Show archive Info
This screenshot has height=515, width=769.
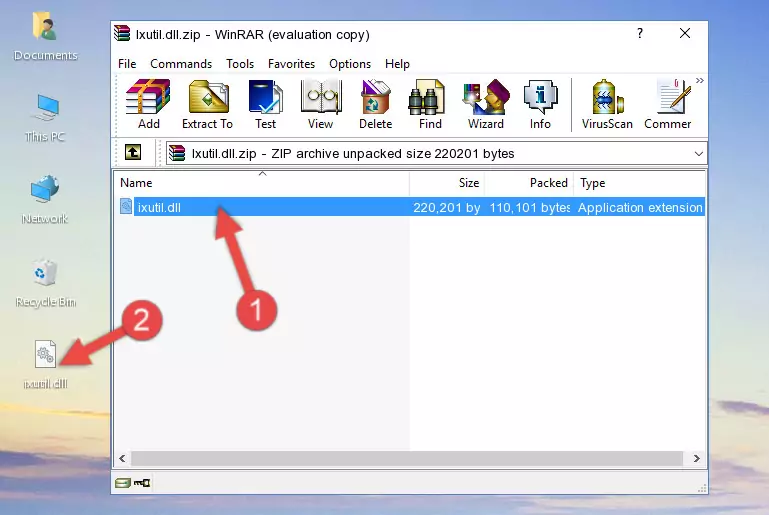coord(540,104)
